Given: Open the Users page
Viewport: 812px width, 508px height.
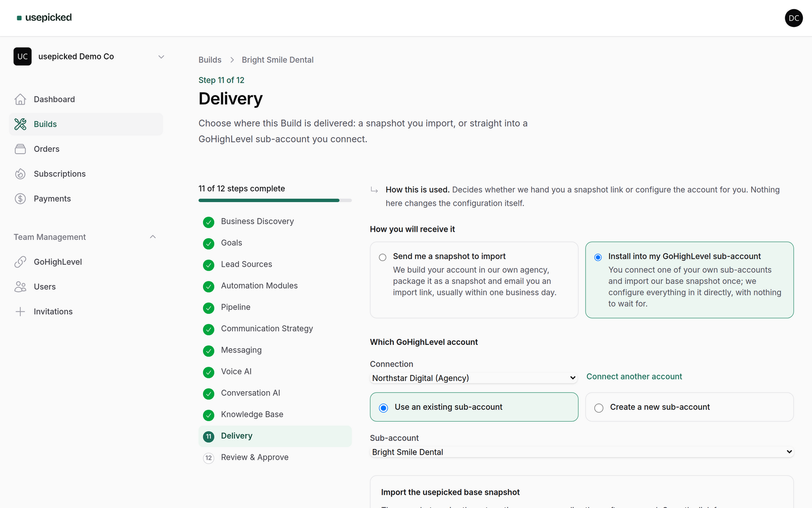Looking at the screenshot, I should (86, 287).
